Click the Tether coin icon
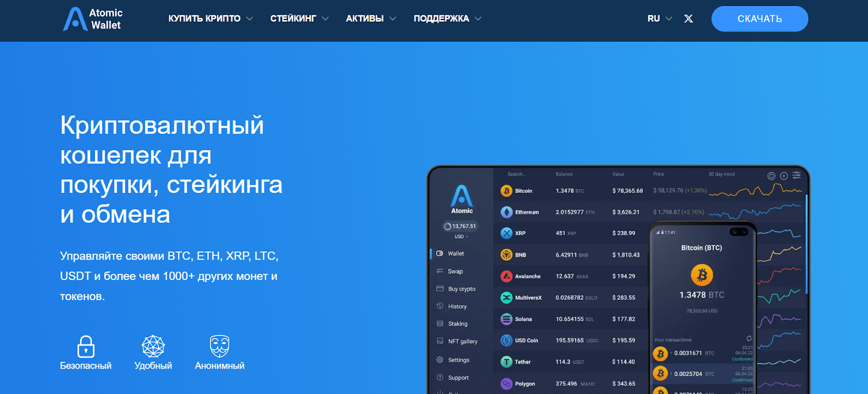Image resolution: width=868 pixels, height=394 pixels. pos(506,362)
